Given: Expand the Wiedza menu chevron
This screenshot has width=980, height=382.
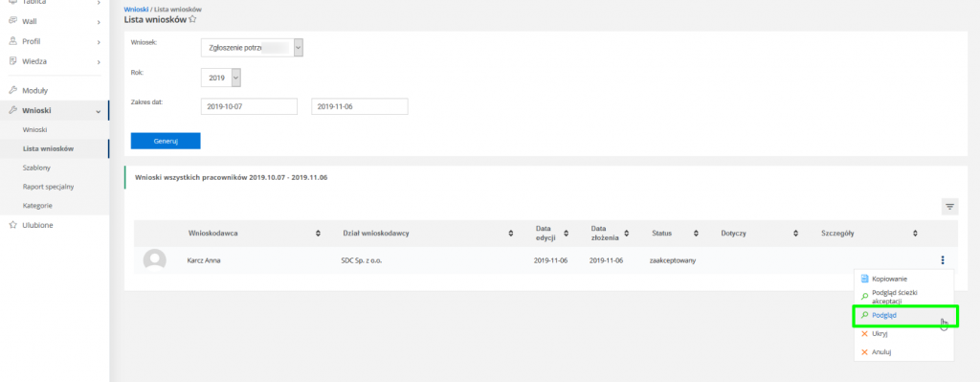Looking at the screenshot, I should (x=99, y=62).
